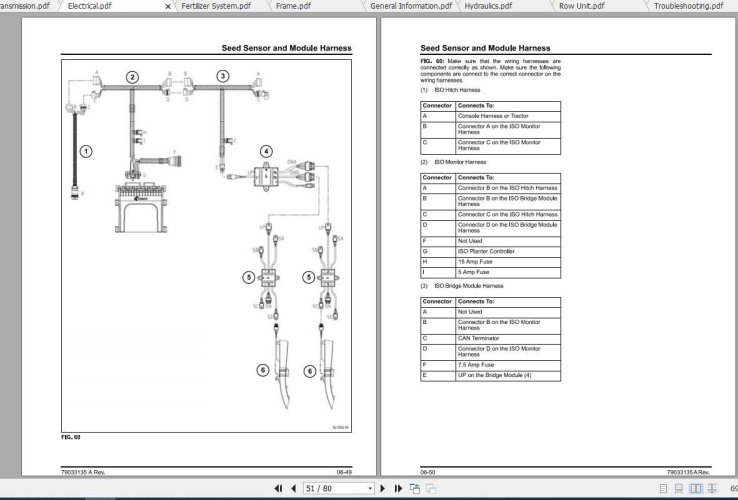Image resolution: width=738 pixels, height=500 pixels.
Task: Click the cell 'Console Harness or Tractor'
Action: click(x=508, y=116)
